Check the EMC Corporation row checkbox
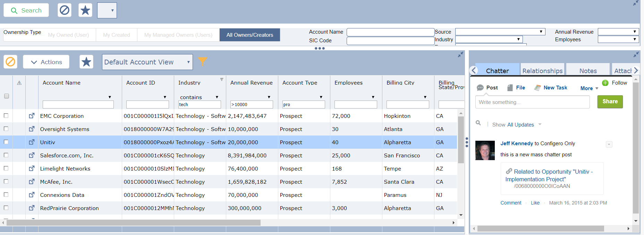Screen dimensions: 644x235 [x=6, y=115]
